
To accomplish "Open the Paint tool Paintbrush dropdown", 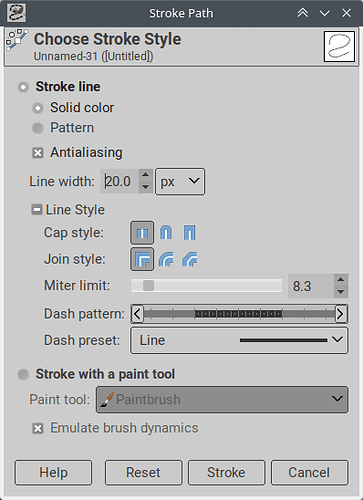I will click(222, 399).
